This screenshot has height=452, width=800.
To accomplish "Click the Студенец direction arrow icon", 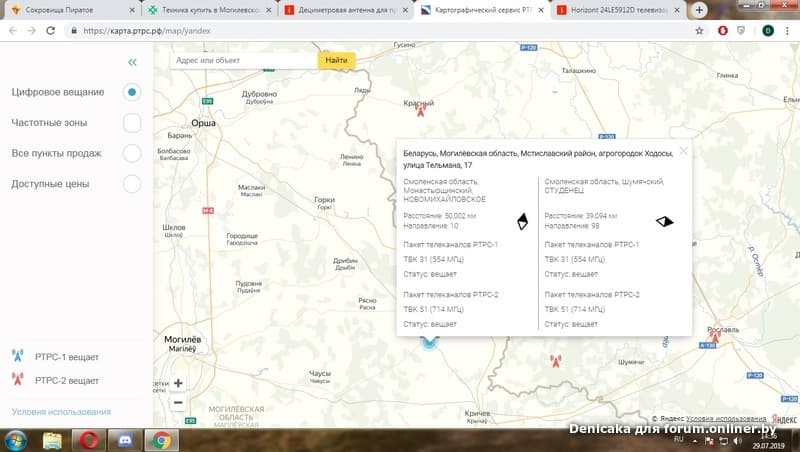I will pos(664,221).
